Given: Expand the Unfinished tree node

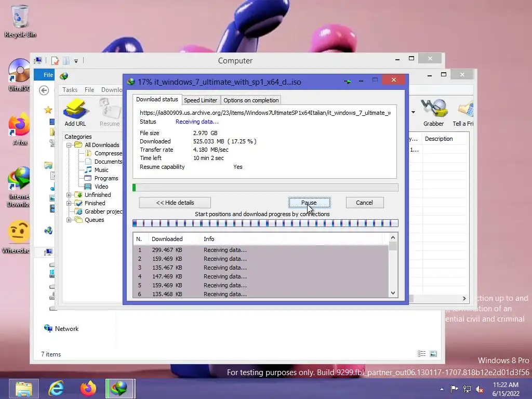Looking at the screenshot, I should pyautogui.click(x=69, y=195).
